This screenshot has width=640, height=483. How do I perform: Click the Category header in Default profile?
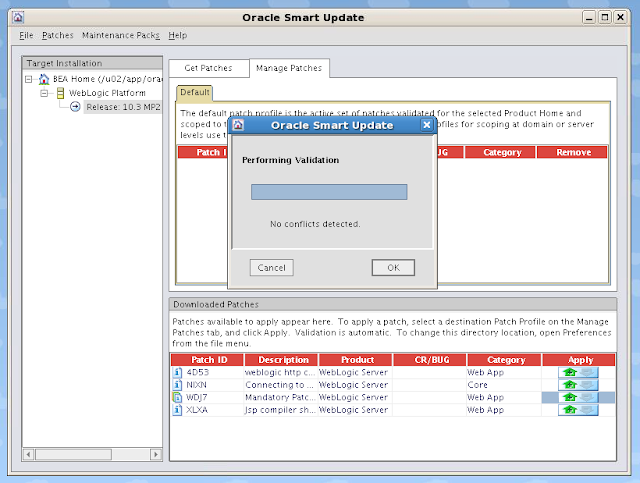[x=500, y=152]
